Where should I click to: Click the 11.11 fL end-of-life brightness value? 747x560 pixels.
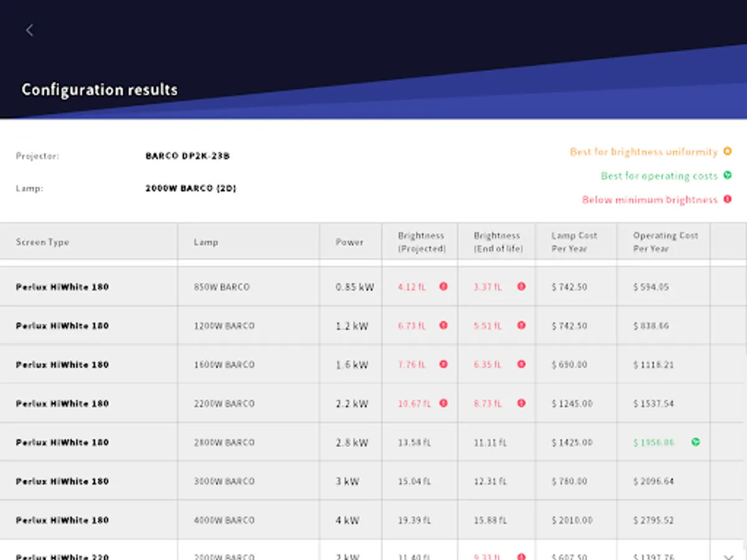pos(490,442)
